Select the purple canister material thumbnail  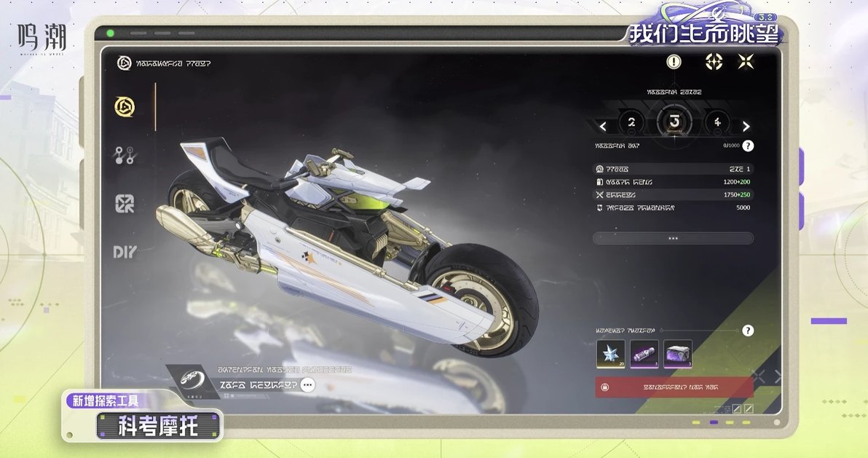pos(644,354)
